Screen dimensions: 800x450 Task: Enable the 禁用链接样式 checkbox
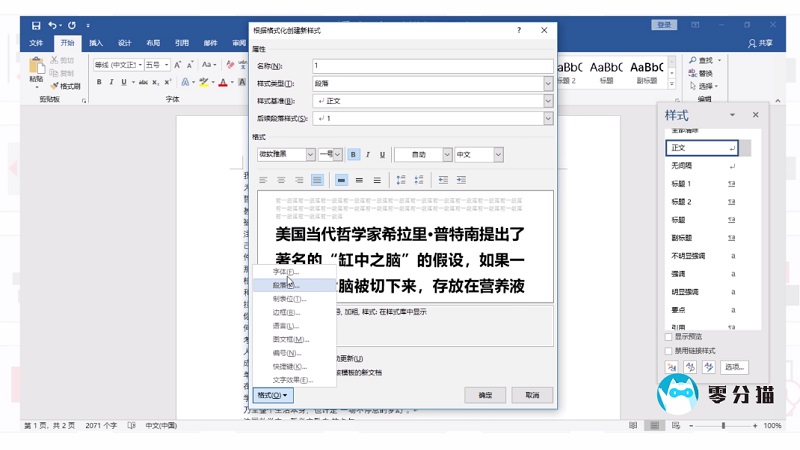point(669,350)
